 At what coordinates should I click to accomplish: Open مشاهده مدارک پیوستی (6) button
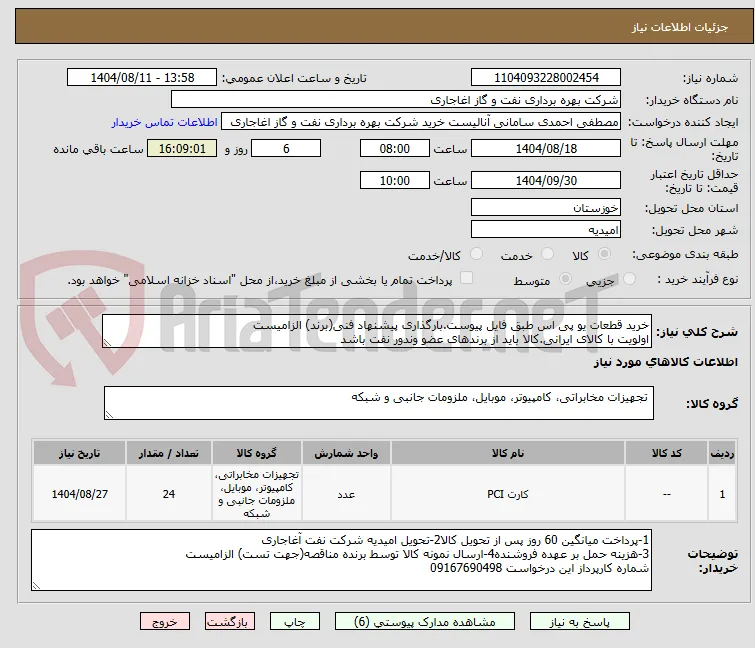425,622
